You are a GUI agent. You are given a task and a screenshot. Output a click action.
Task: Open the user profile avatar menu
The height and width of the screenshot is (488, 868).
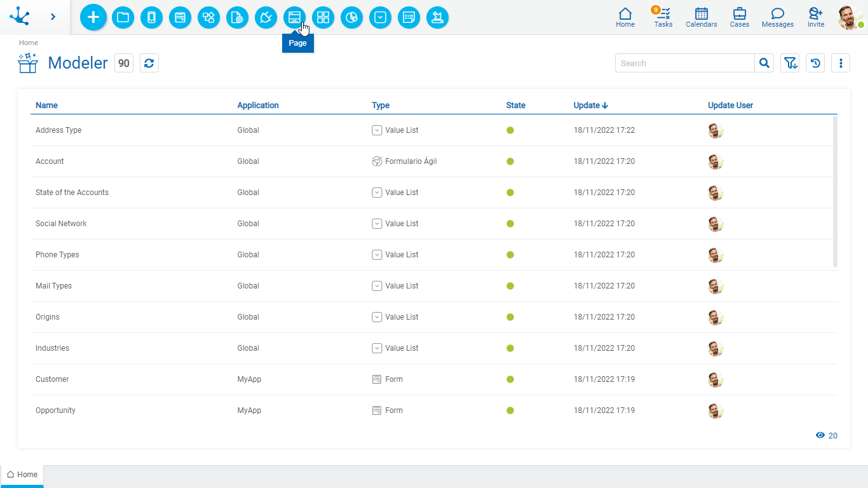coord(850,17)
